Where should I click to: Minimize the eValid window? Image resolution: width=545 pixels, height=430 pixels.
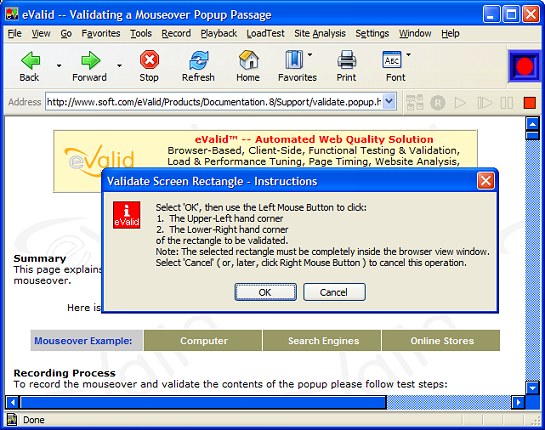pyautogui.click(x=491, y=15)
